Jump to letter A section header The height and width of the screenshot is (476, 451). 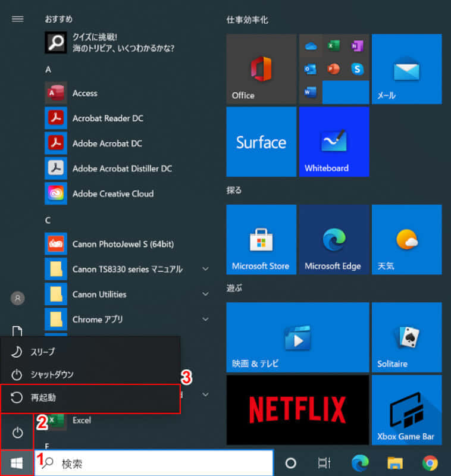tap(48, 70)
